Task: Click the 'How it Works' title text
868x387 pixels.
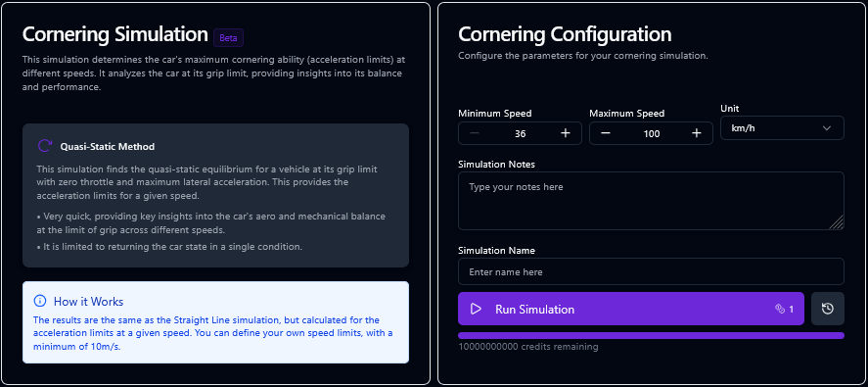Action: pos(89,302)
